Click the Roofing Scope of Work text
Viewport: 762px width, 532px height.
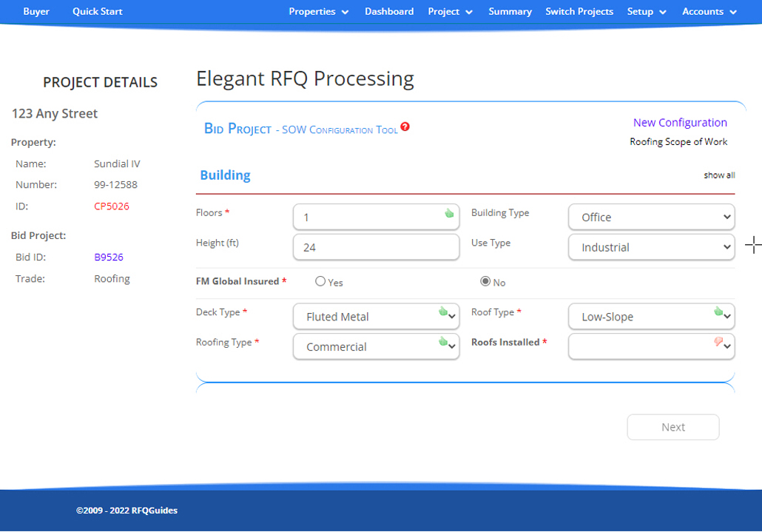[x=678, y=142]
